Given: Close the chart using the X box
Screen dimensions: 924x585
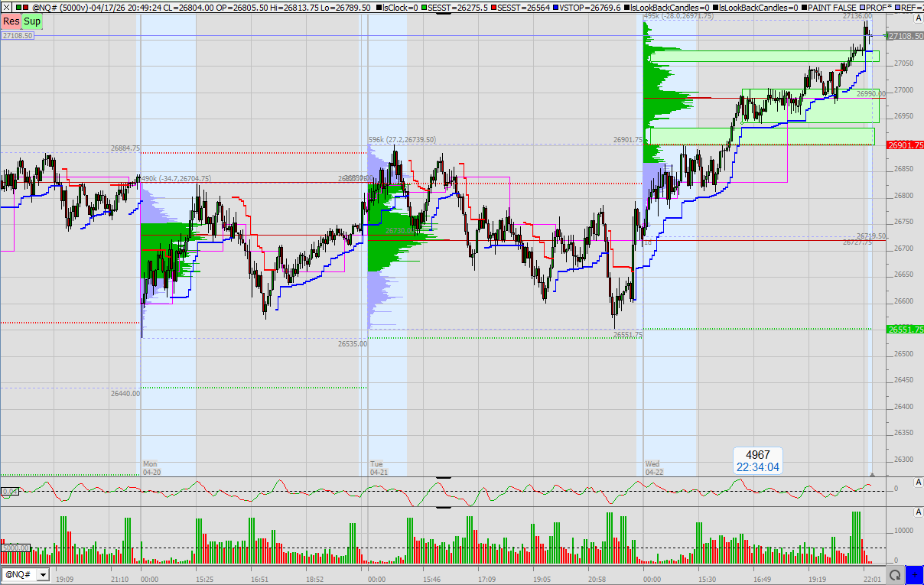Looking at the screenshot, I should point(7,7).
